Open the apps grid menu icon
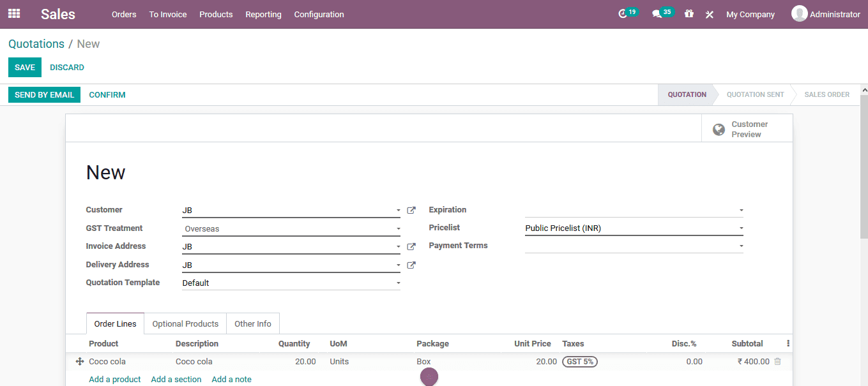Viewport: 868px width, 386px height. 14,13
